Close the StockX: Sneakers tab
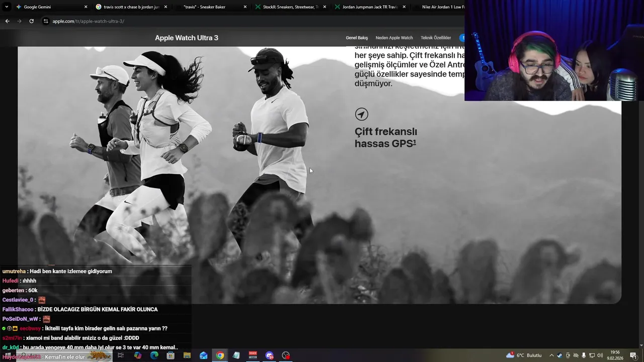Screen dimensions: 644x362 (325, 7)
